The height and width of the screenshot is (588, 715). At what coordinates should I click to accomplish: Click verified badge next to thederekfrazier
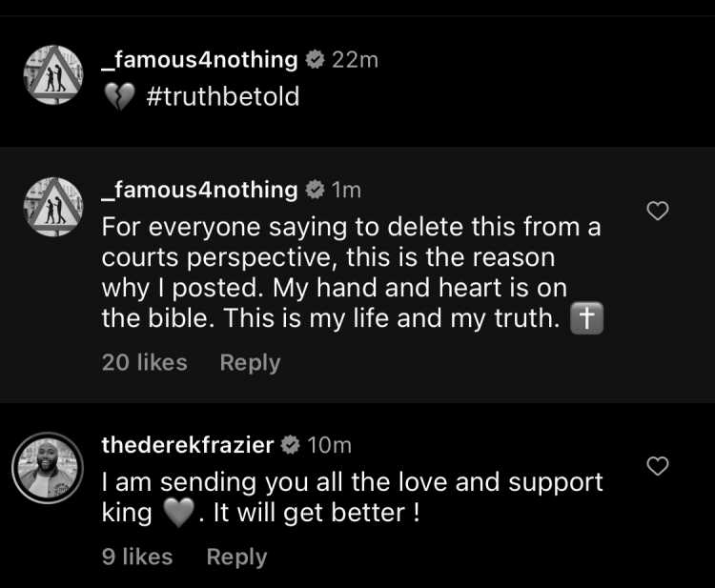coord(290,445)
